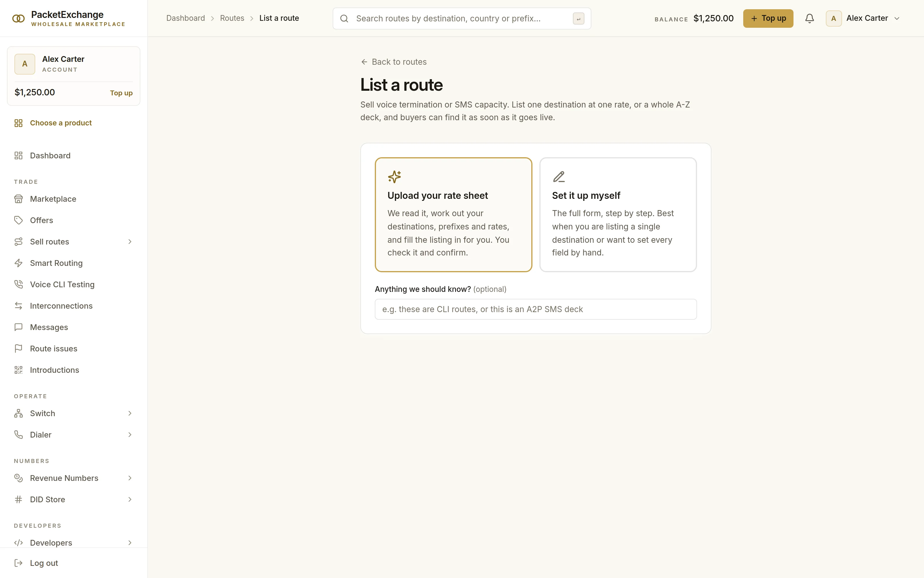
Task: Click the Voice CLI Testing phone icon
Action: (x=18, y=284)
